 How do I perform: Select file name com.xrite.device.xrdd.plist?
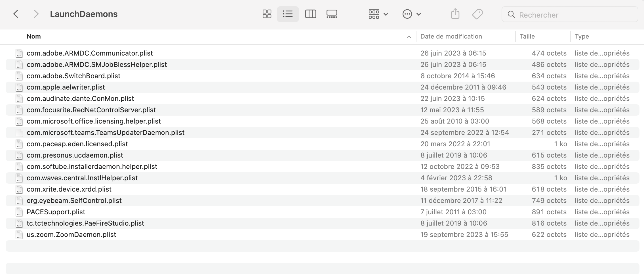click(x=69, y=189)
